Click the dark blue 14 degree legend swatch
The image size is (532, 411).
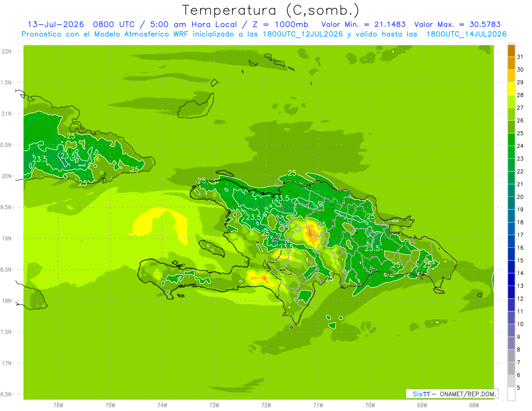[511, 266]
